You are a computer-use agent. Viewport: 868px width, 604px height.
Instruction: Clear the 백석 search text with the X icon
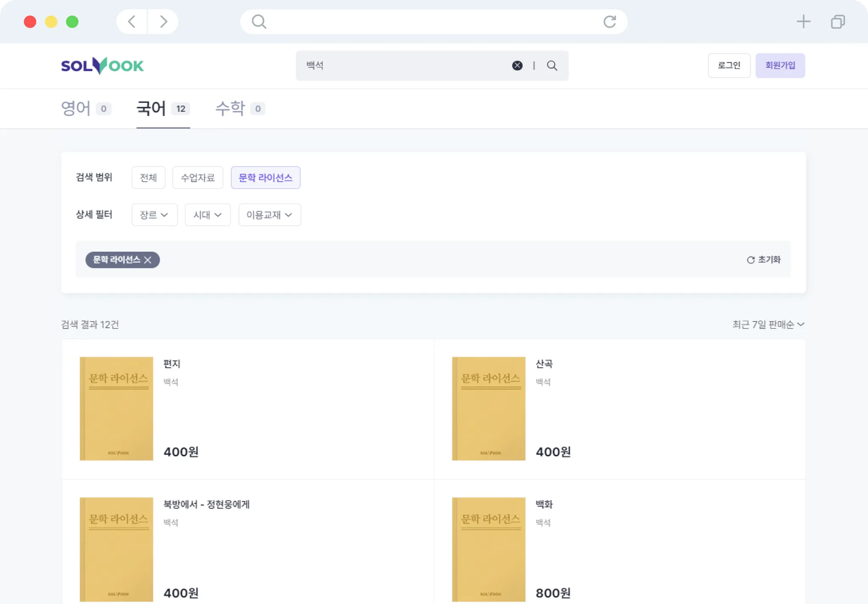click(x=517, y=65)
